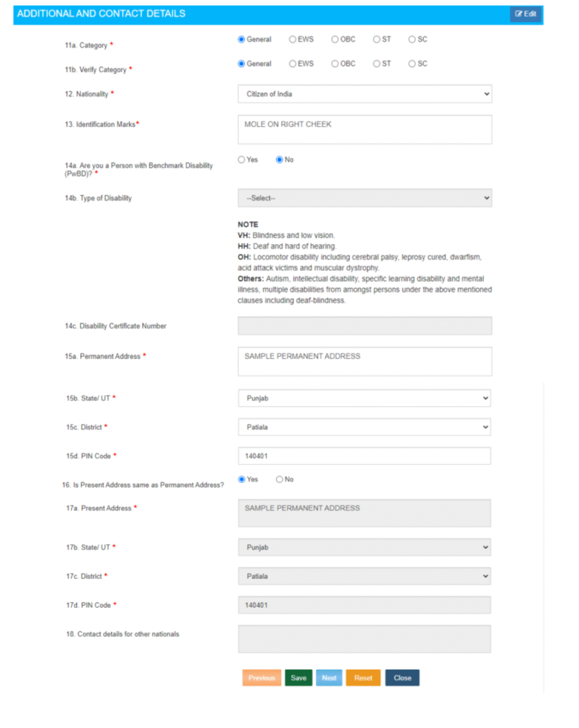Expand the Type of Disability dropdown

[364, 198]
